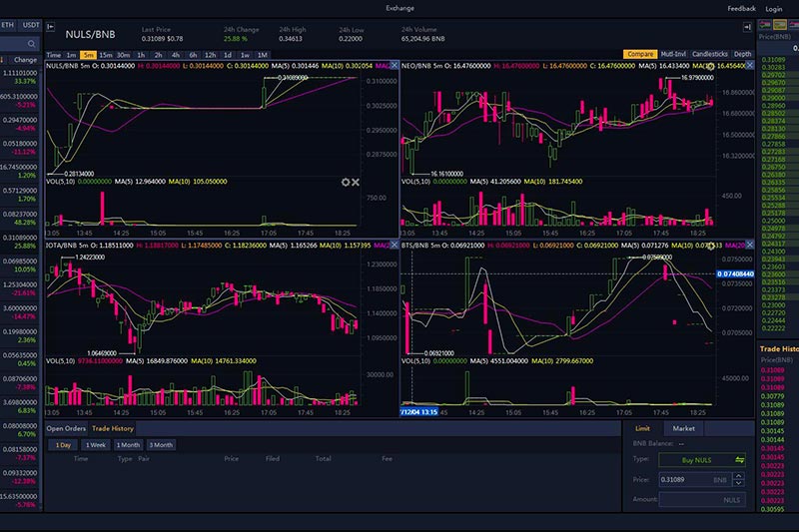The width and height of the screenshot is (799, 532).
Task: Switch to the Market order tab
Action: click(x=684, y=428)
